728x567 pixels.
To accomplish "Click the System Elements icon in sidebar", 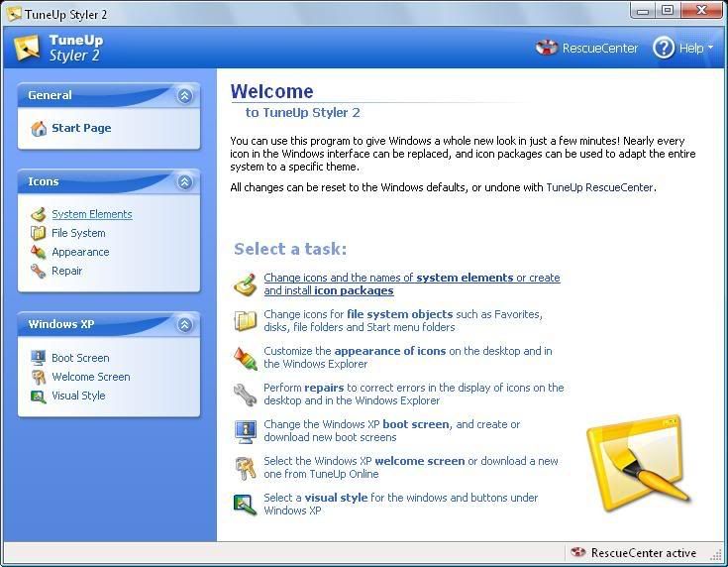I will [39, 214].
